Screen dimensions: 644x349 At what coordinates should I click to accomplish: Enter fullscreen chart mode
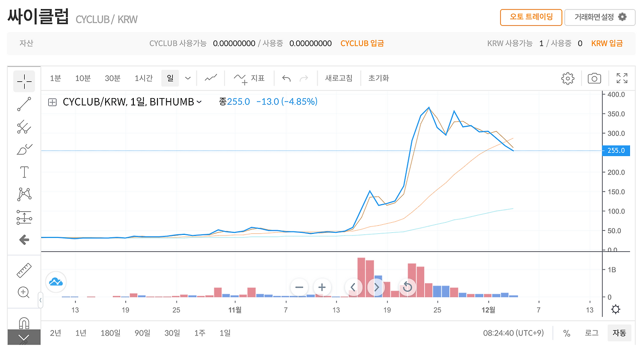pyautogui.click(x=622, y=78)
